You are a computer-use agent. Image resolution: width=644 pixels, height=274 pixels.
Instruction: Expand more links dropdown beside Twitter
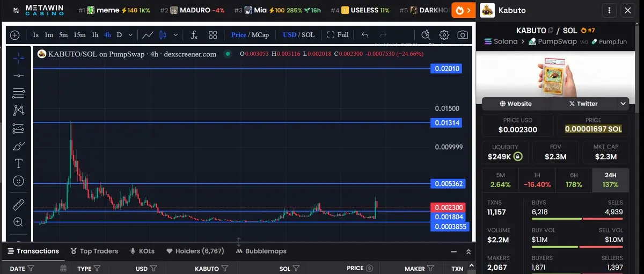pyautogui.click(x=623, y=104)
